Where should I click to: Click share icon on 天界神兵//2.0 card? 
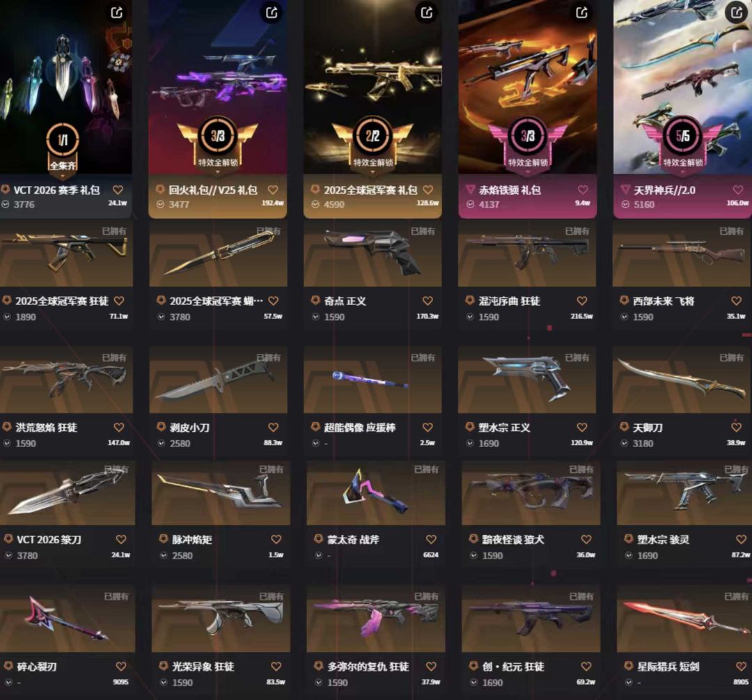click(x=736, y=13)
